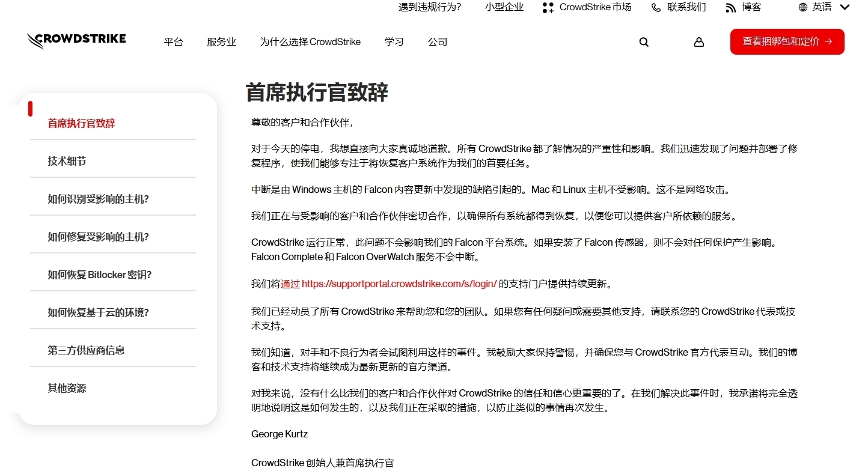The width and height of the screenshot is (868, 471).
Task: Open the 遇到违规行为? link
Action: 430,7
